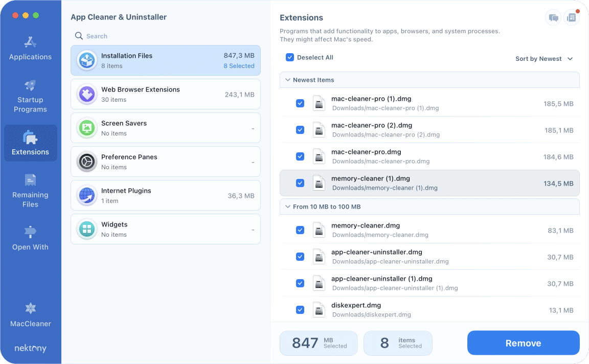Image resolution: width=589 pixels, height=364 pixels.
Task: Click the diskexpert.dmg file icon
Action: 319,310
